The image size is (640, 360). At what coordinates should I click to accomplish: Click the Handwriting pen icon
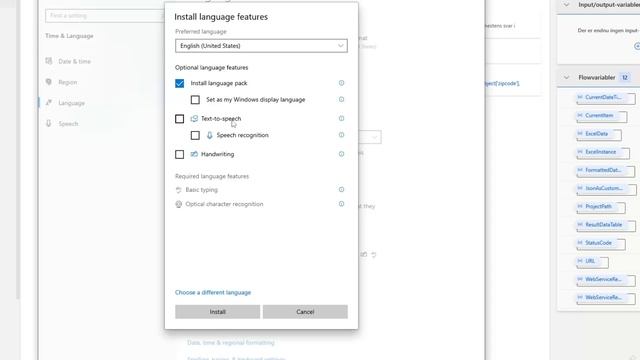point(194,154)
